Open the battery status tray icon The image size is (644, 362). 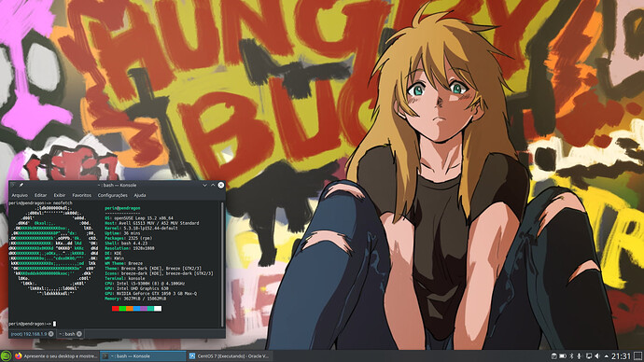(x=563, y=355)
